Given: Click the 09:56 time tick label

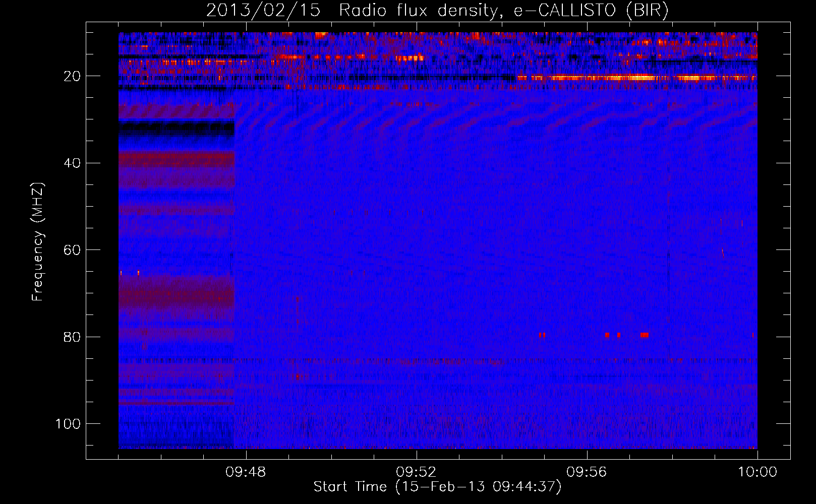Looking at the screenshot, I should point(587,472).
